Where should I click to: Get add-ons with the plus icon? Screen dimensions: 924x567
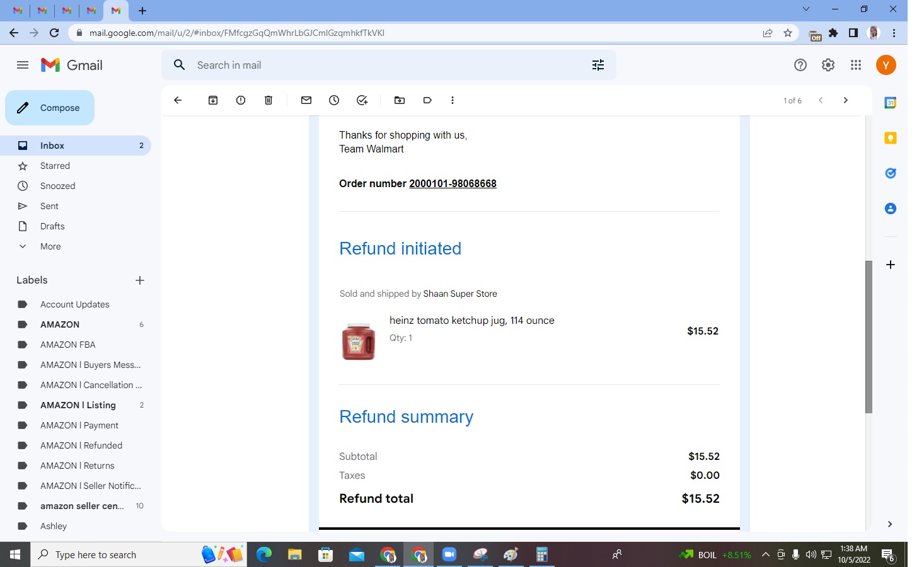(891, 265)
